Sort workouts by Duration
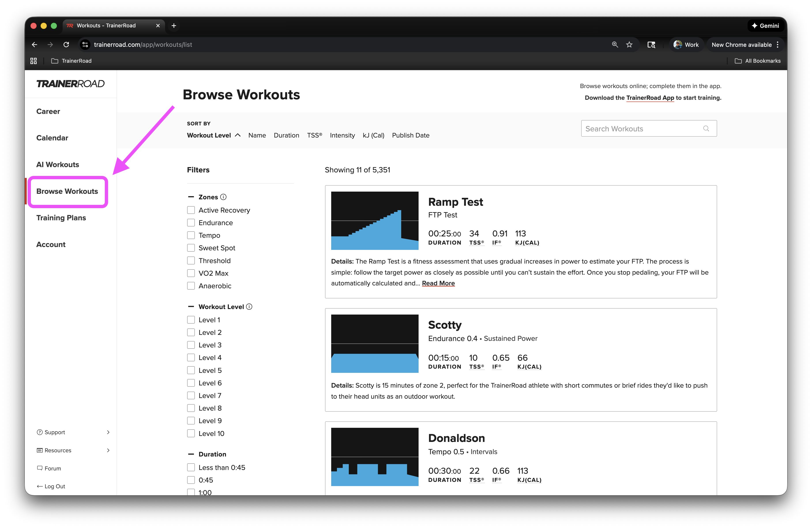This screenshot has height=528, width=812. 287,135
